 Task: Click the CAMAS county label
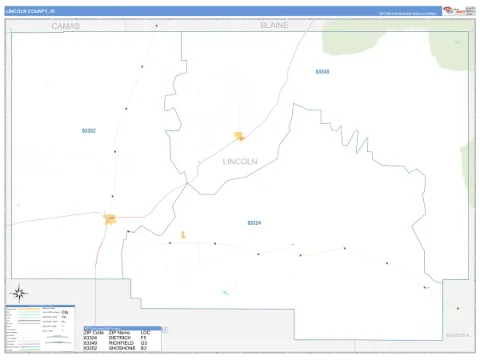[x=66, y=26]
